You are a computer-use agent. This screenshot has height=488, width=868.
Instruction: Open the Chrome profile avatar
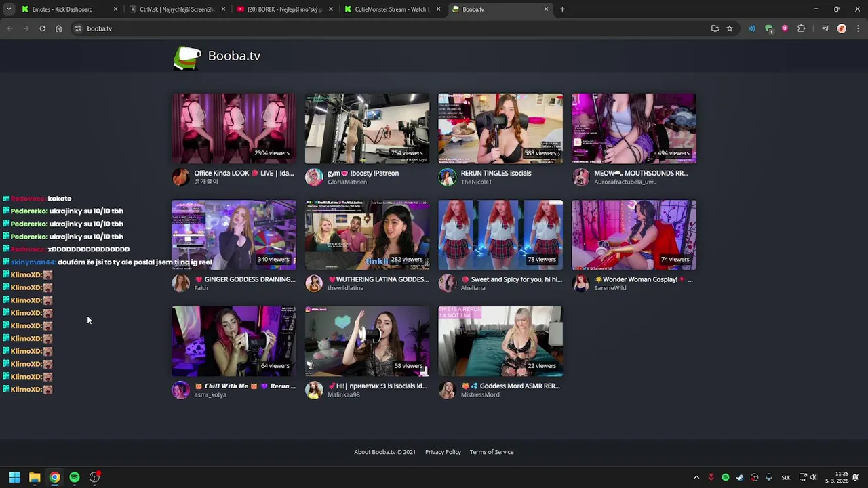tap(842, 28)
